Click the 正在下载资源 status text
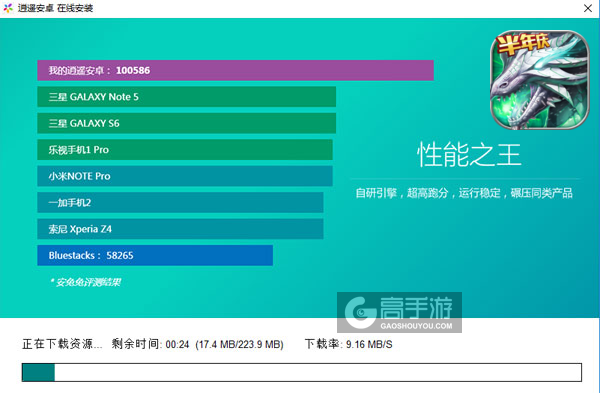 62,344
